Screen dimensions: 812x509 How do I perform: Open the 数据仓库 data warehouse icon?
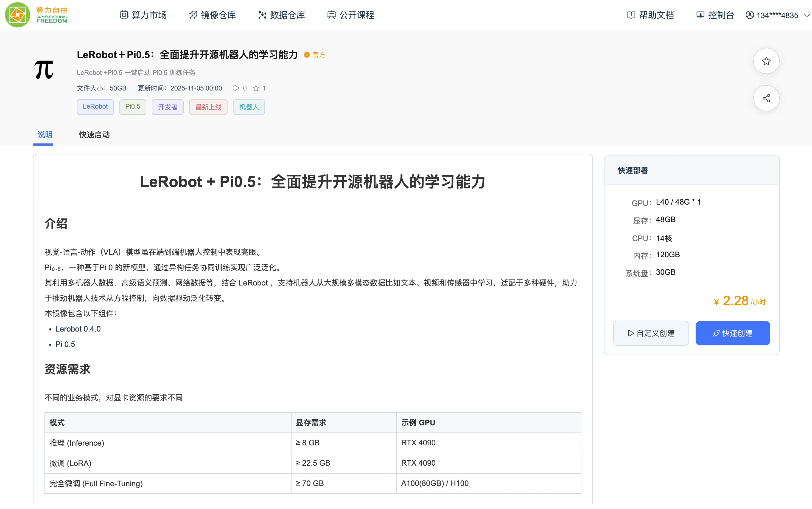(262, 15)
